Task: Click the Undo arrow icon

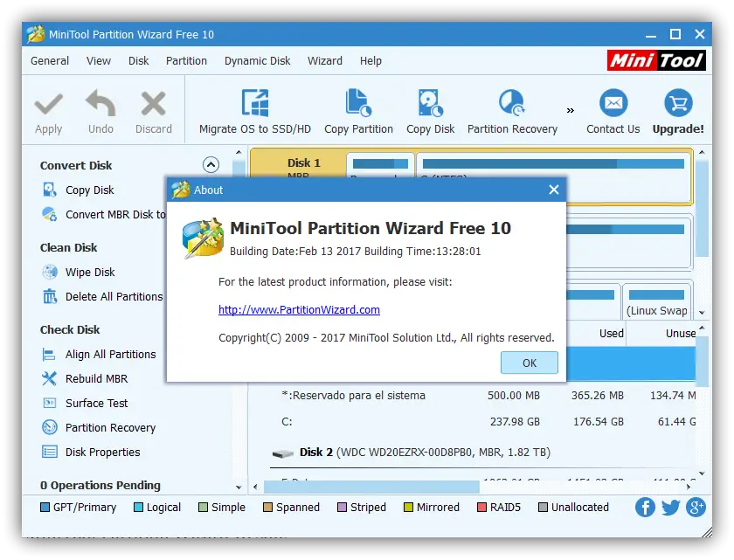Action: pos(100,103)
